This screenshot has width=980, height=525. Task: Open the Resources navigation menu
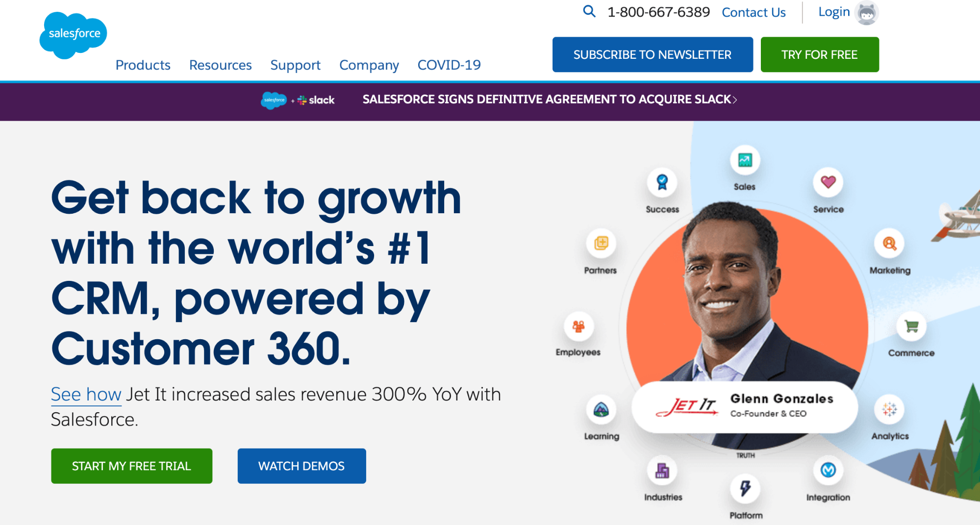220,65
